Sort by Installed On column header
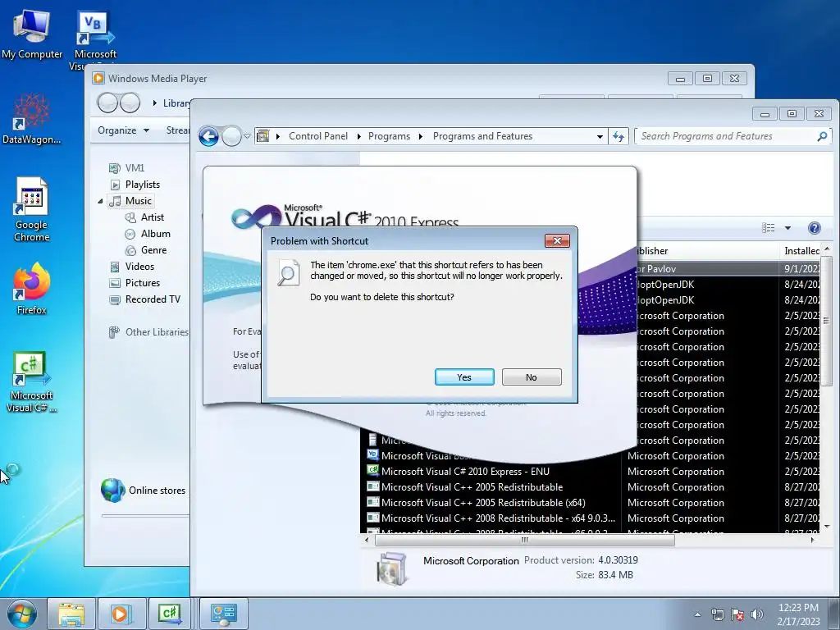840x630 pixels. click(x=801, y=251)
